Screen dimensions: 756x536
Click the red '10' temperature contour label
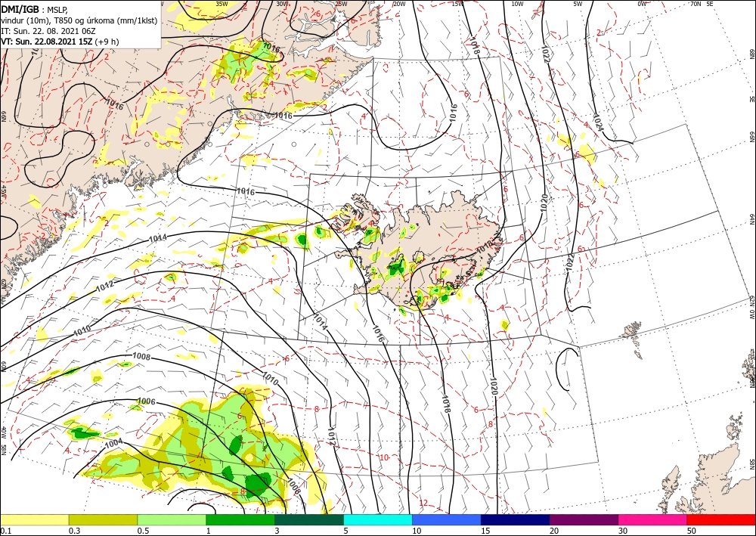384,457
